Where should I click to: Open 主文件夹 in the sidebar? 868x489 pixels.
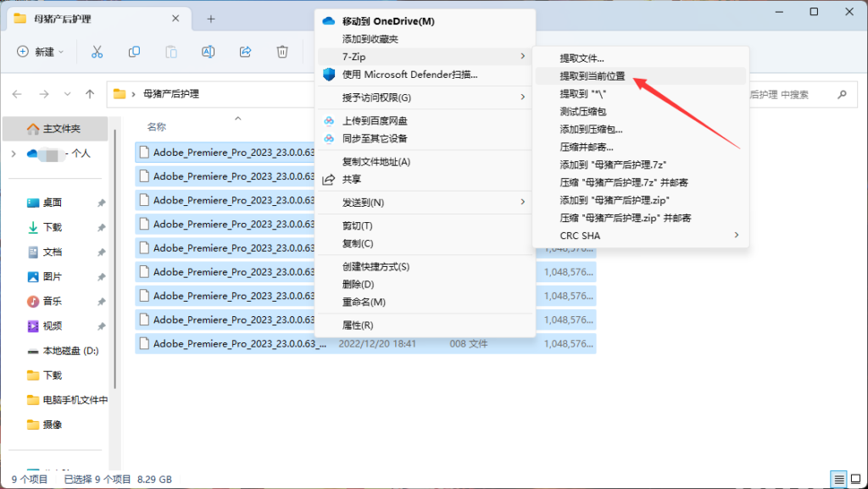click(55, 129)
